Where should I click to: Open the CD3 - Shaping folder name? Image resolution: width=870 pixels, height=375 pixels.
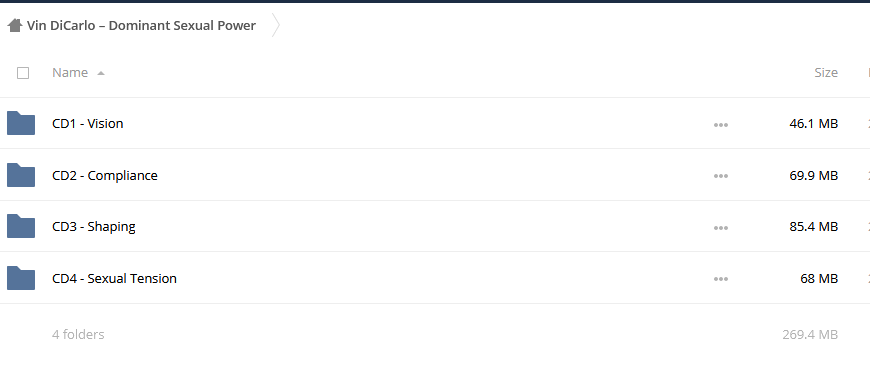point(94,226)
